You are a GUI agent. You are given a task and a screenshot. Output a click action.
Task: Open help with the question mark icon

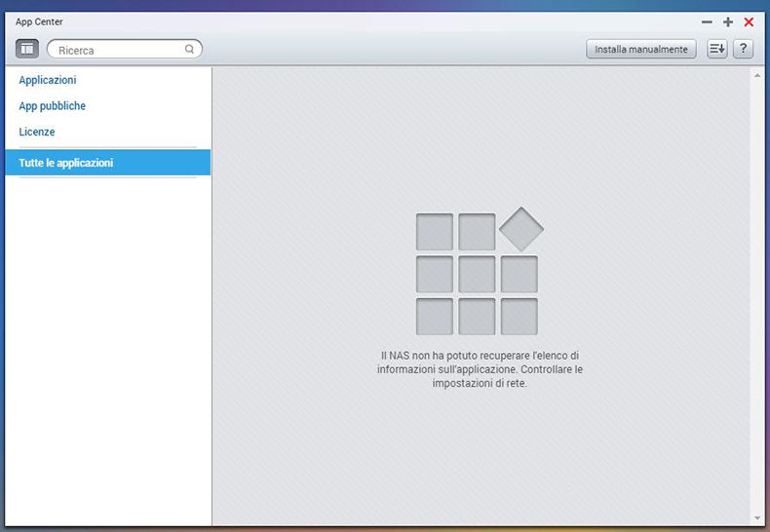(743, 49)
